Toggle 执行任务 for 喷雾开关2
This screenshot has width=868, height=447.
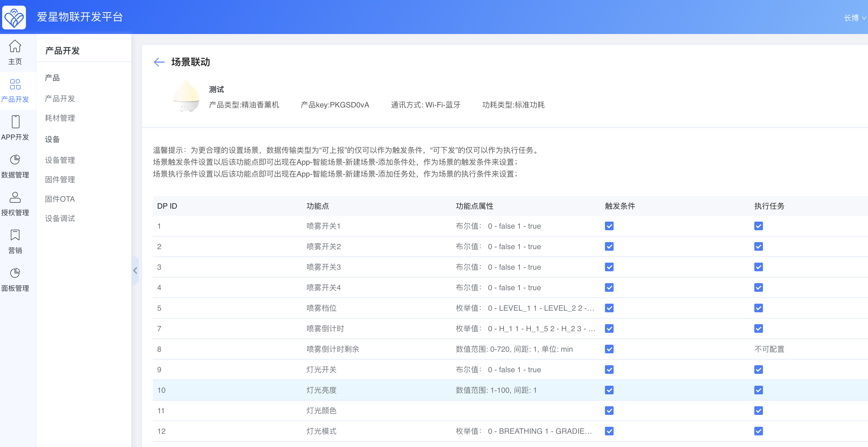tap(759, 246)
